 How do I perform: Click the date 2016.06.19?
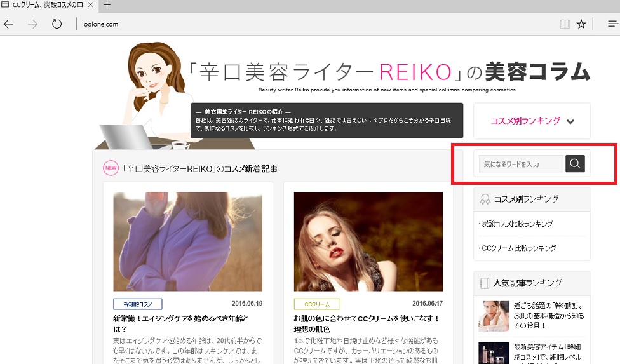[x=247, y=304]
